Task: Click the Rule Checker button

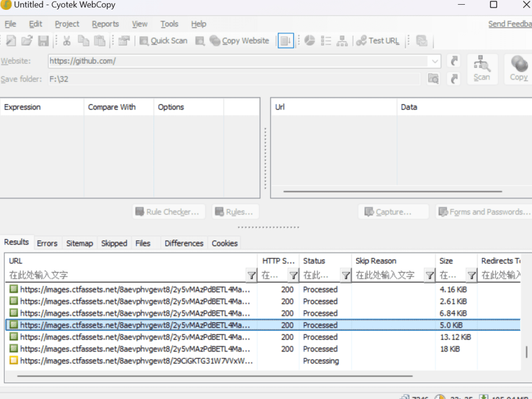Action: point(169,212)
